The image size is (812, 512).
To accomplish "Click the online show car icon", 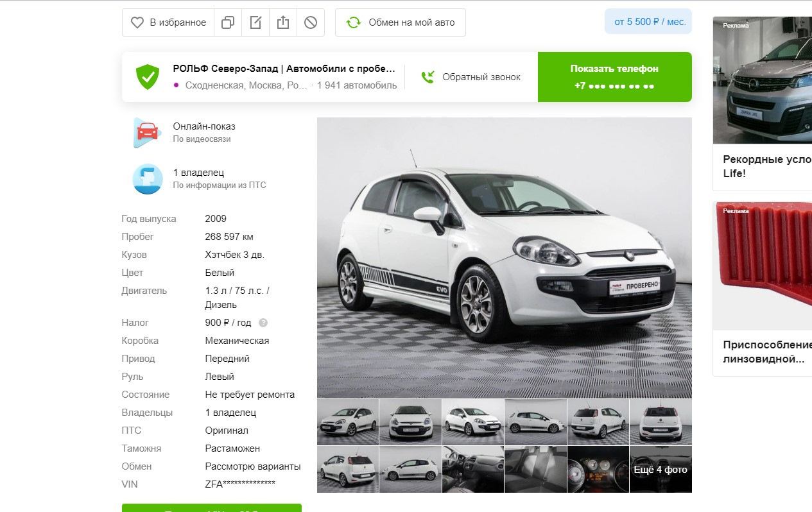I will coord(147,132).
